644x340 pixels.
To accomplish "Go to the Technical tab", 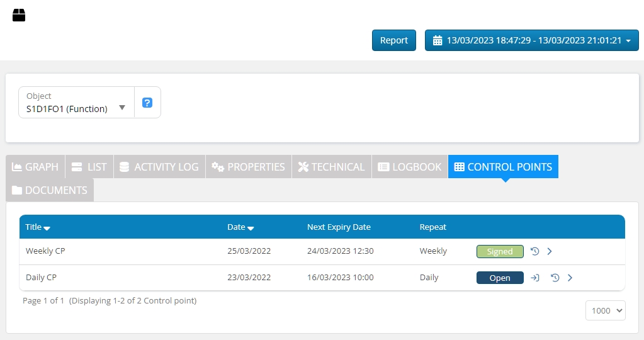I will 331,167.
